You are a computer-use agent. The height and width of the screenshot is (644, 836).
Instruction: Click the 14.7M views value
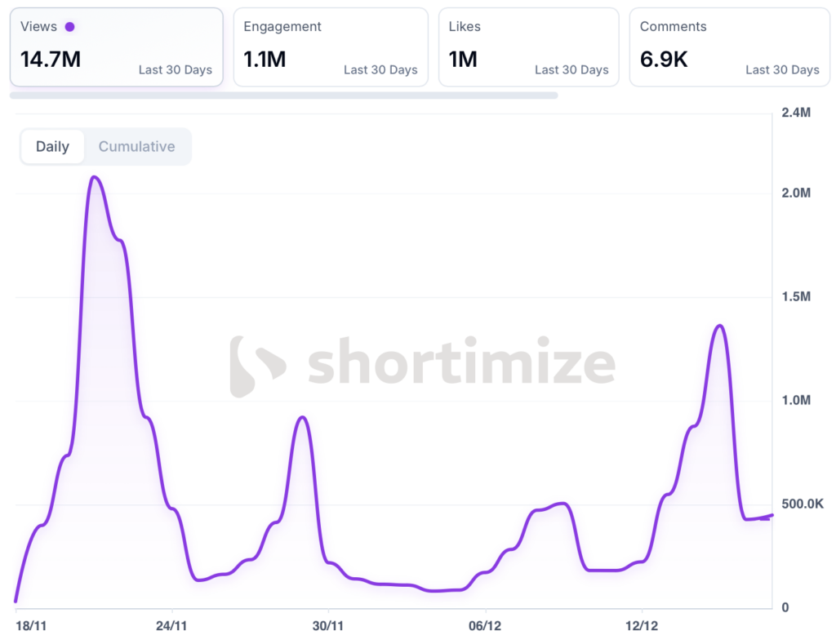pos(51,60)
